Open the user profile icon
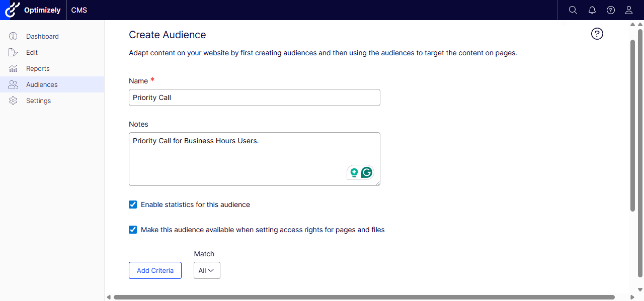 click(x=628, y=10)
